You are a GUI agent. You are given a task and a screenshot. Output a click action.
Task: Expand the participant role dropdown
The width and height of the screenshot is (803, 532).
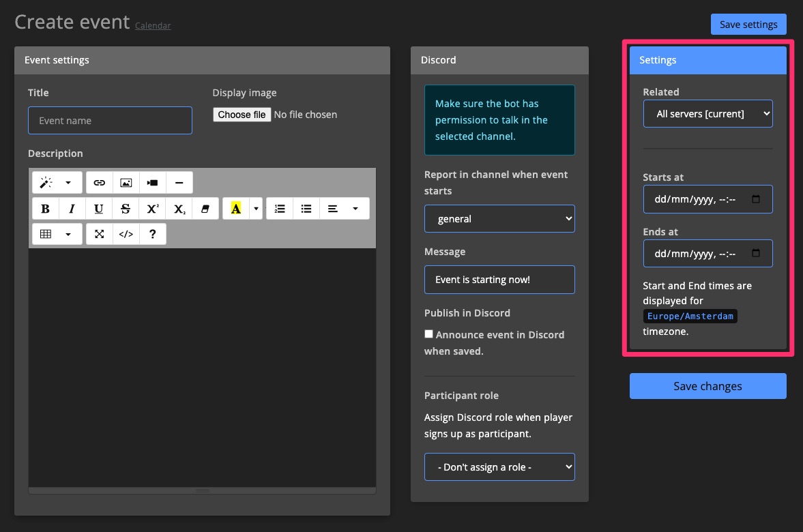coord(499,467)
